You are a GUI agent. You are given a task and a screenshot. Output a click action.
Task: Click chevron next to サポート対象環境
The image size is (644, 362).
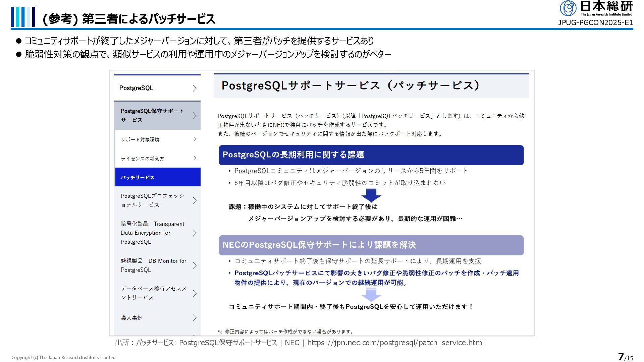[195, 139]
